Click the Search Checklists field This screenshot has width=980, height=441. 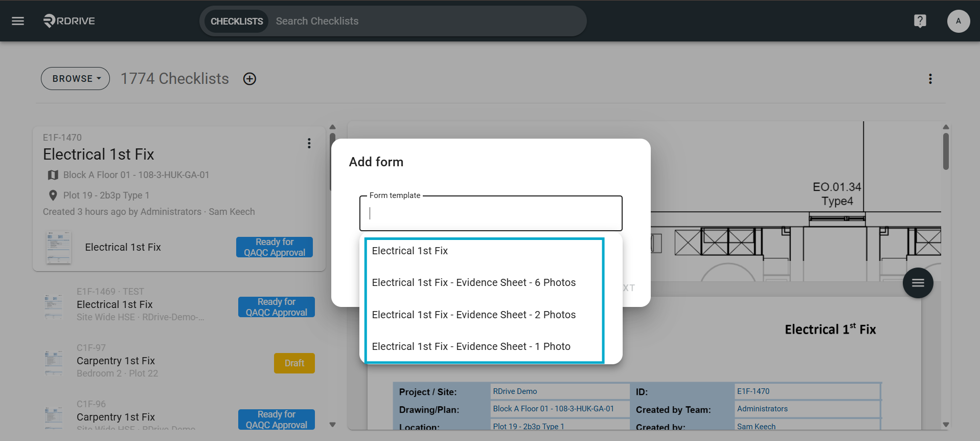pos(427,21)
